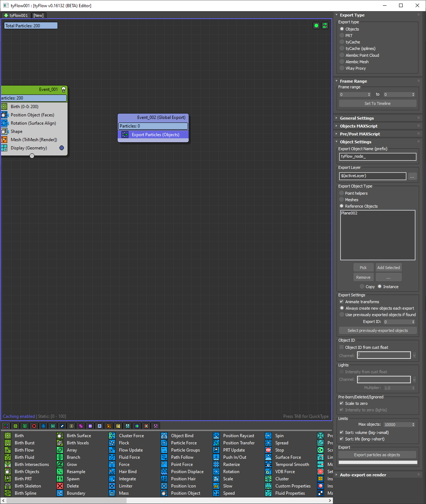Click the Add Selected button
426x504 pixels.
(x=389, y=268)
